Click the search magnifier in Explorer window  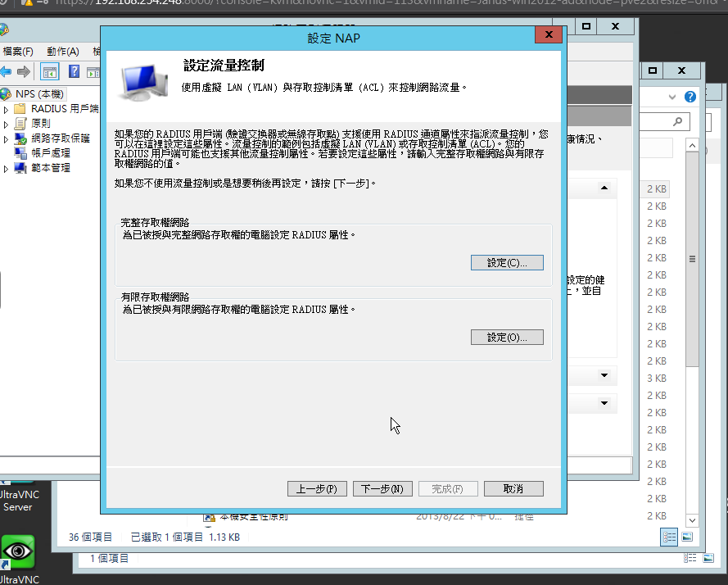pos(677,122)
